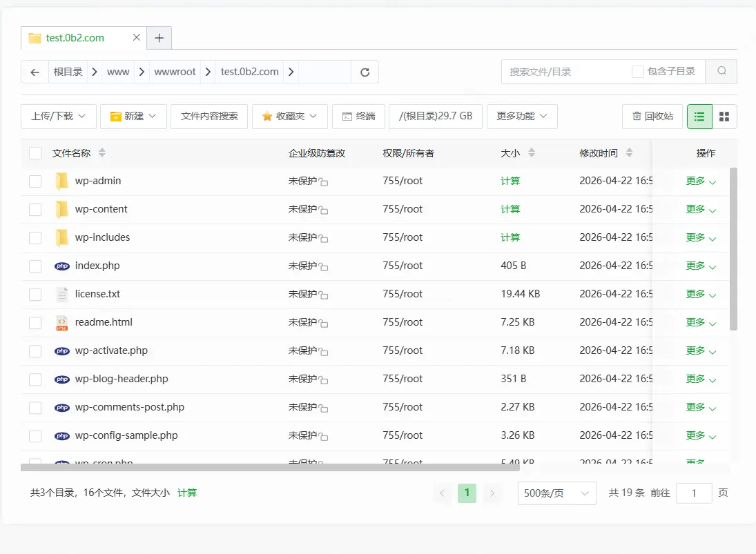Select the wp-admin row checkbox

pos(35,181)
